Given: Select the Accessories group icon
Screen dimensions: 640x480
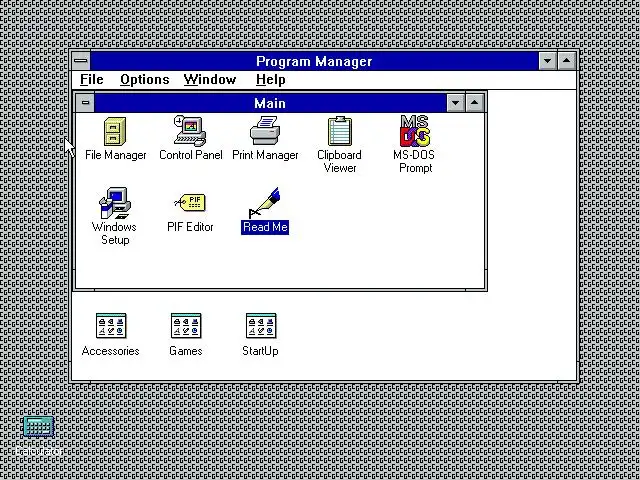Looking at the screenshot, I should (111, 326).
